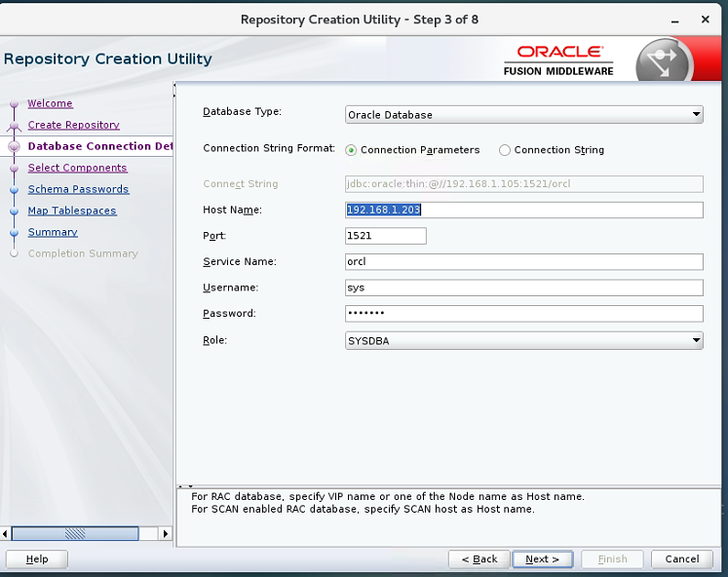
Task: Click the Repository Creation Utility heading
Action: (108, 58)
